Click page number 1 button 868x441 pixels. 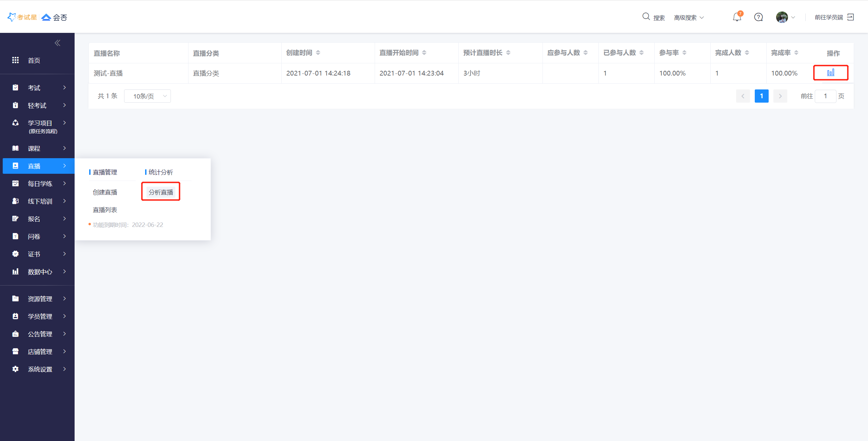point(761,96)
